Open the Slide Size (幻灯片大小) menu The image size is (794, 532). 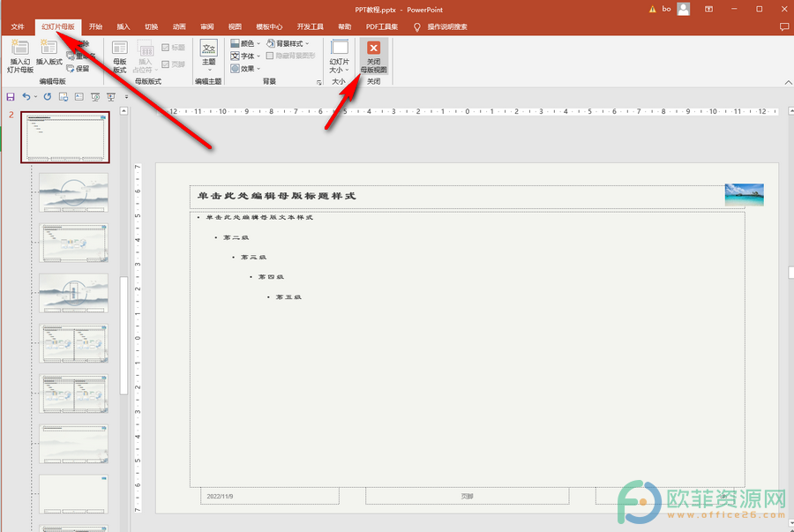click(x=339, y=56)
